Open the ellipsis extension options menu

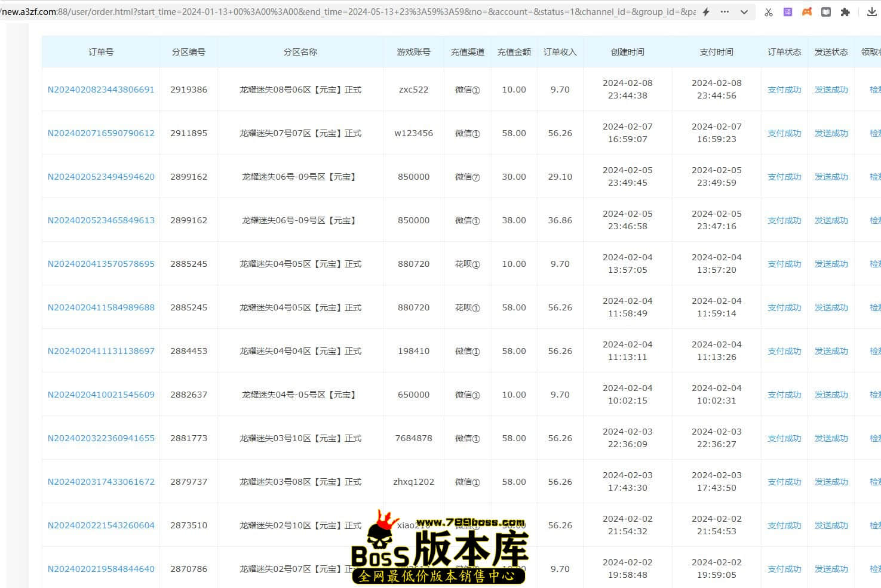[723, 11]
